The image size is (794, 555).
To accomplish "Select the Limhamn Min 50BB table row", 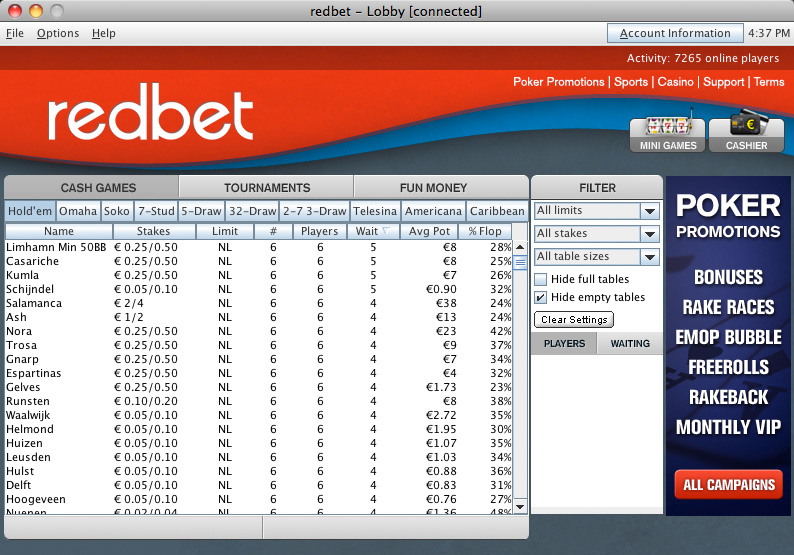I will [x=259, y=247].
